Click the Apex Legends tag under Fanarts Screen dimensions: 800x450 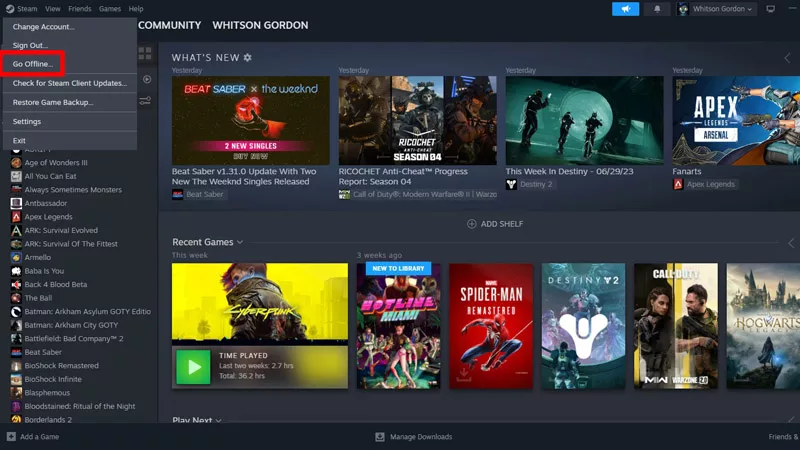pos(705,184)
